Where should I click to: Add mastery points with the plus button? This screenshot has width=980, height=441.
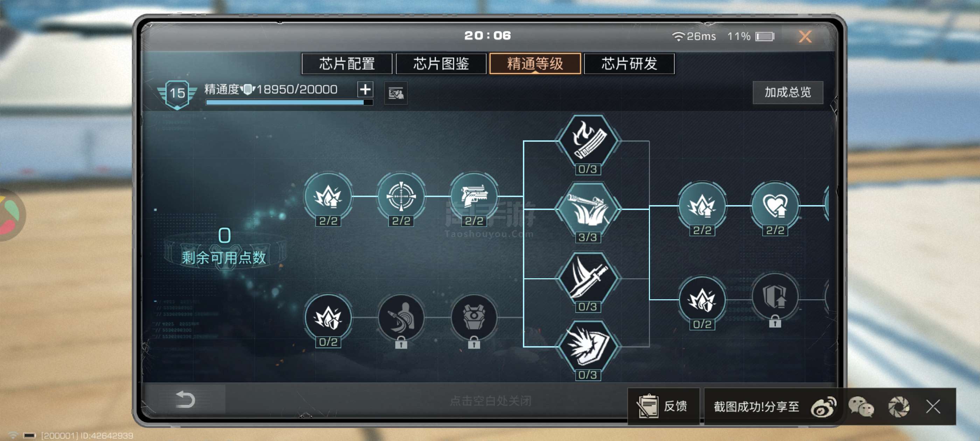(x=365, y=89)
